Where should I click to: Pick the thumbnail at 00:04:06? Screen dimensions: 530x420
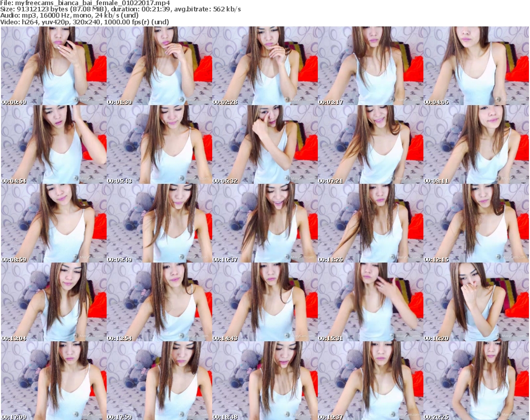pyautogui.click(x=476, y=66)
